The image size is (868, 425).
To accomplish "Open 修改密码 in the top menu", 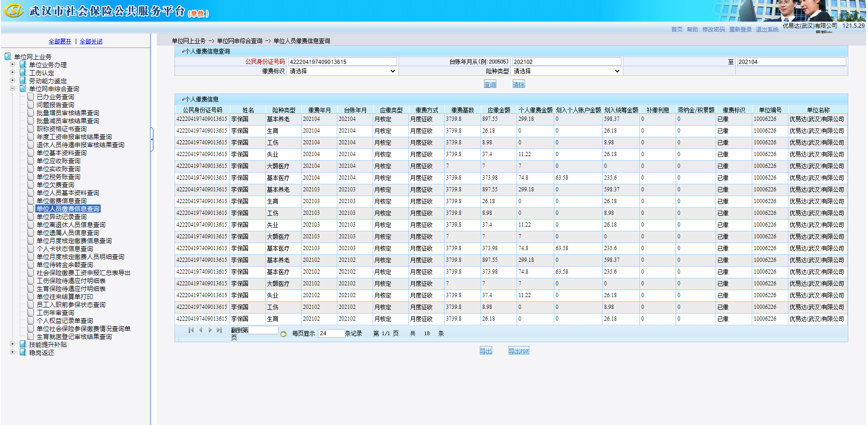I will tap(713, 29).
